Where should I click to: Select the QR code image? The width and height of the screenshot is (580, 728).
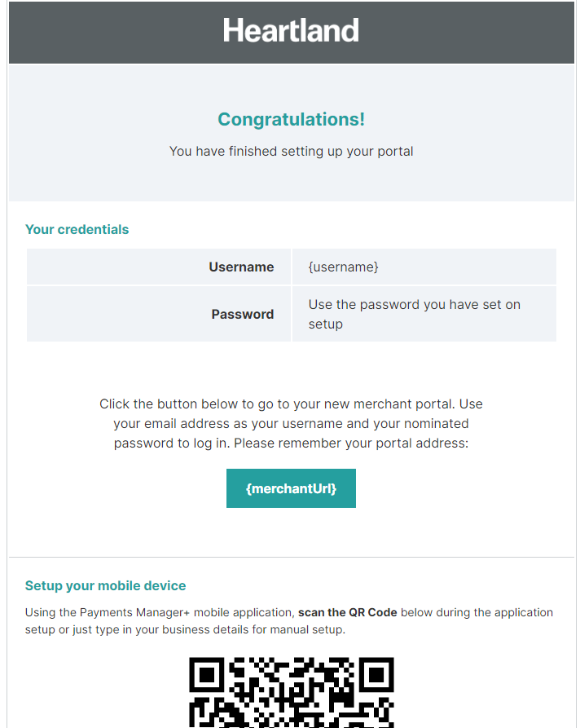pyautogui.click(x=291, y=693)
